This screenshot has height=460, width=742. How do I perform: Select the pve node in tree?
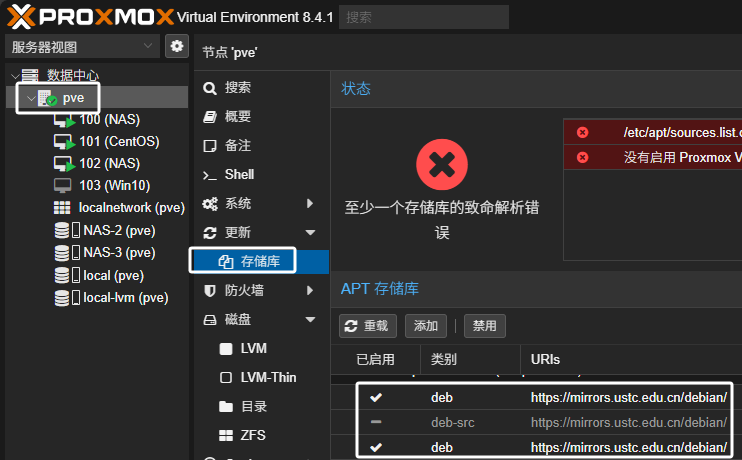(x=73, y=98)
